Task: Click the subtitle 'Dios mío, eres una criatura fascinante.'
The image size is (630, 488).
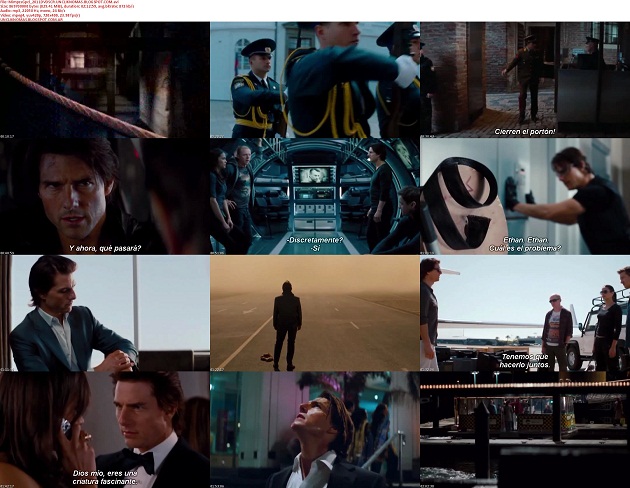Action: tap(105, 477)
